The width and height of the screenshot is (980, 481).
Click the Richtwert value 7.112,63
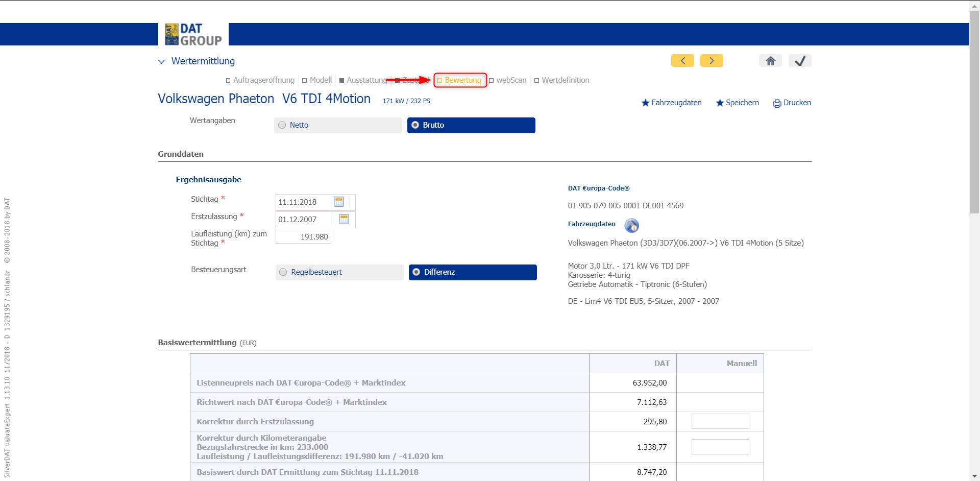(652, 402)
